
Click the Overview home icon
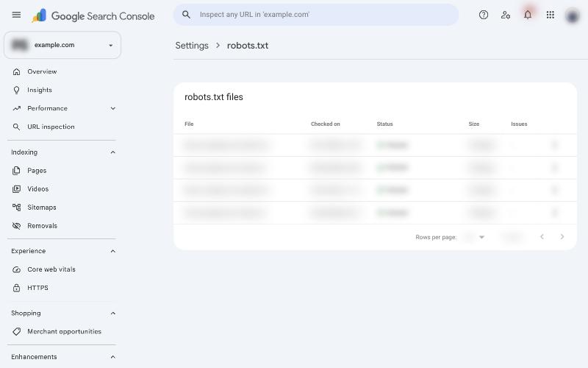(16, 71)
